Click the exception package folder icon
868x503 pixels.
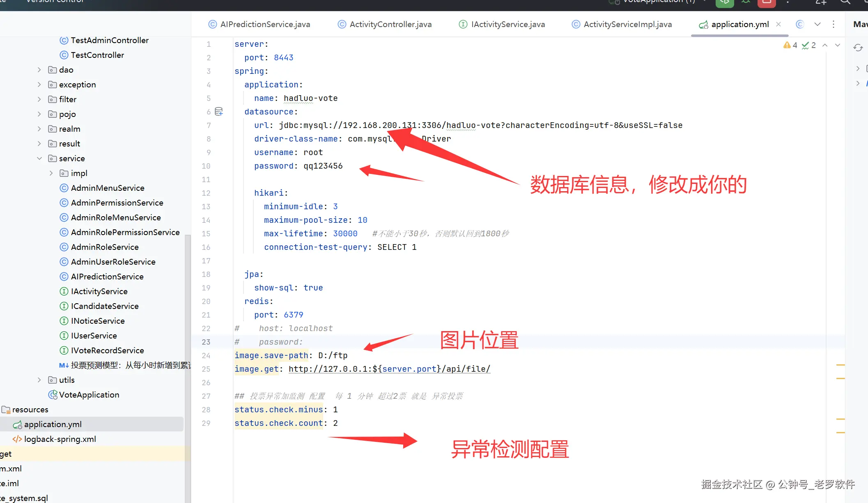(x=52, y=85)
